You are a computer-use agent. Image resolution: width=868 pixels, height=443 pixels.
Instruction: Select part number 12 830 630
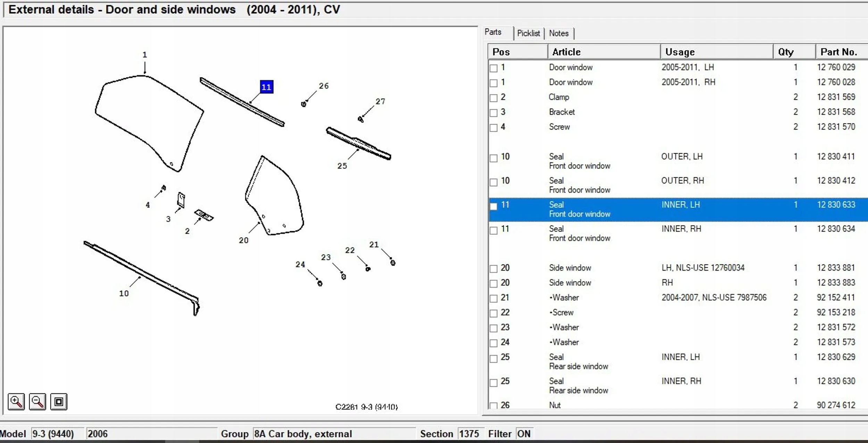836,381
